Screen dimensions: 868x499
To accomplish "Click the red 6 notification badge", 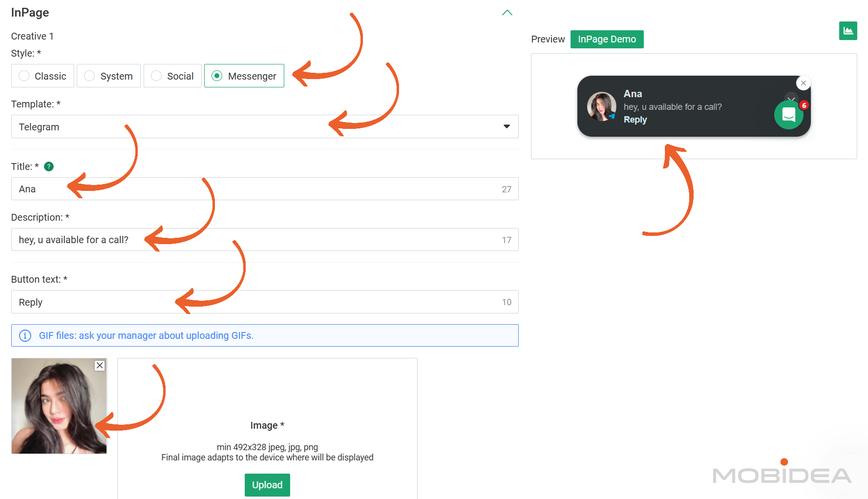I will pos(804,105).
